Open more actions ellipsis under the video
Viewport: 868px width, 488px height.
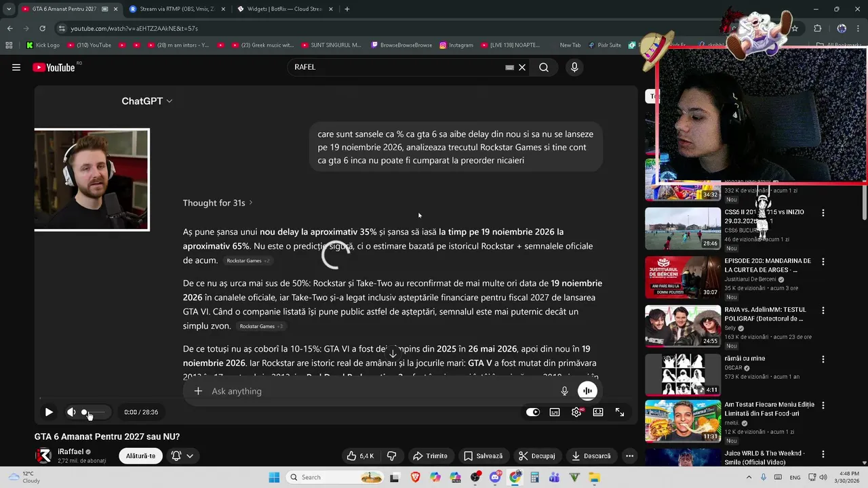click(x=629, y=456)
